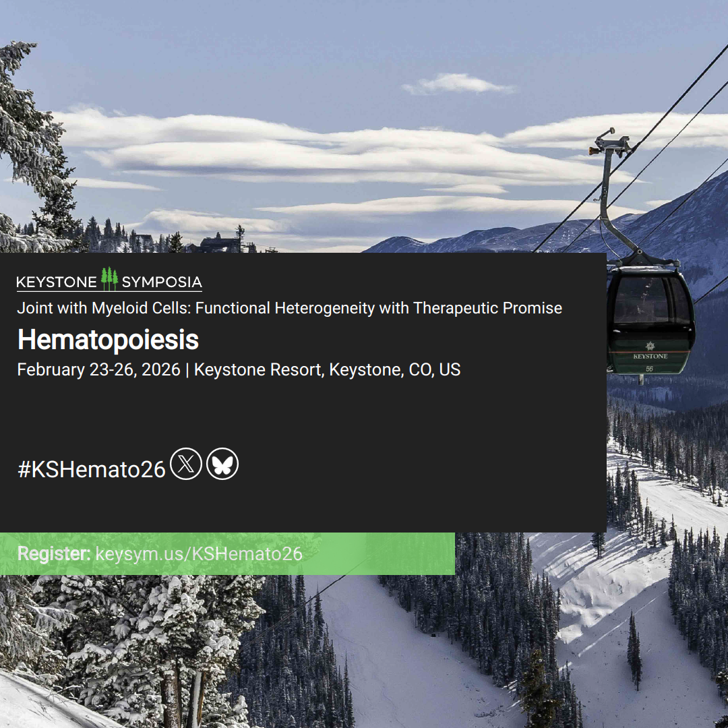
Task: Click the small cloud above the gondola
Action: (458, 84)
